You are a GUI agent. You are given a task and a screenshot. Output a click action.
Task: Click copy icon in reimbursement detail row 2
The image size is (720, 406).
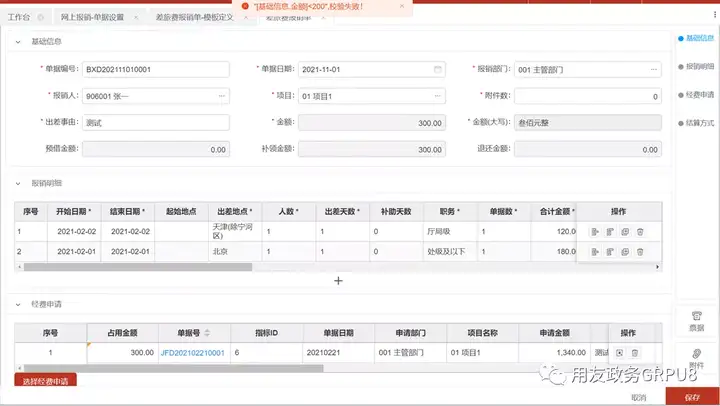(x=625, y=252)
